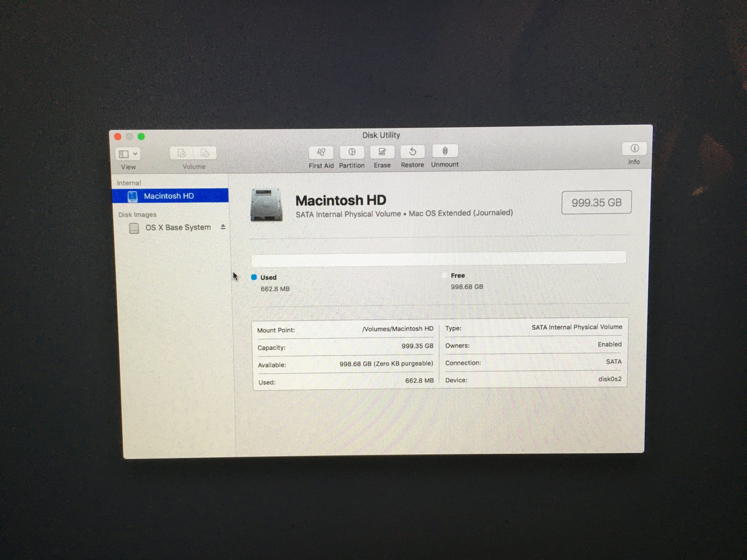This screenshot has height=560, width=747.
Task: Open the Info inspector
Action: 634,149
